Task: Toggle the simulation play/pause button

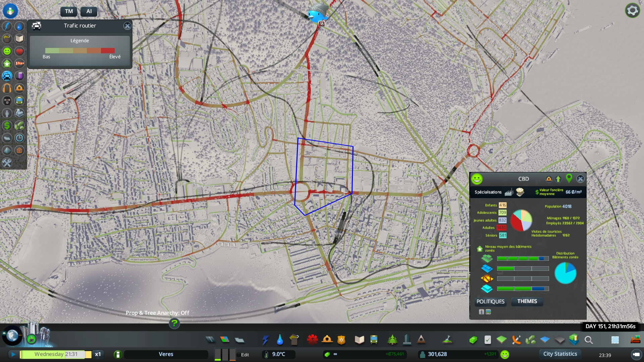Action: (x=13, y=354)
